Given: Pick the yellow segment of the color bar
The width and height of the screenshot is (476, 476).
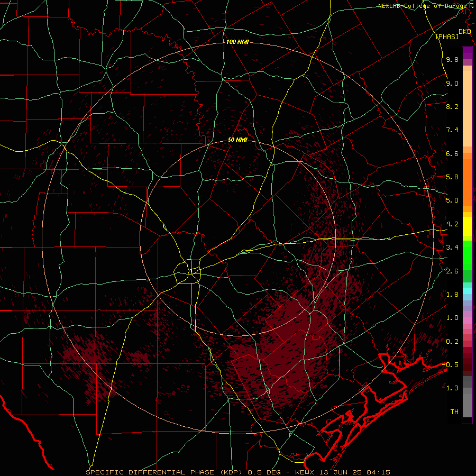Looking at the screenshot, I should (467, 226).
